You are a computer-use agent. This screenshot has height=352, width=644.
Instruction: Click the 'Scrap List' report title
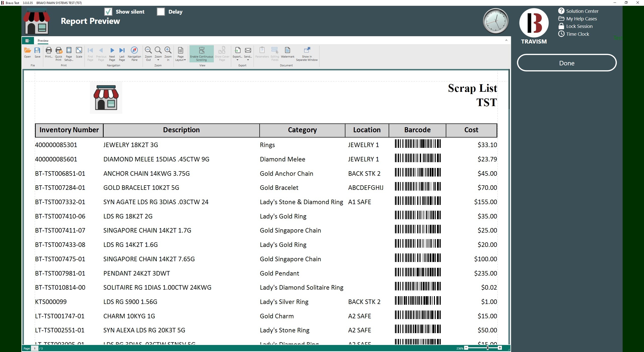point(472,88)
